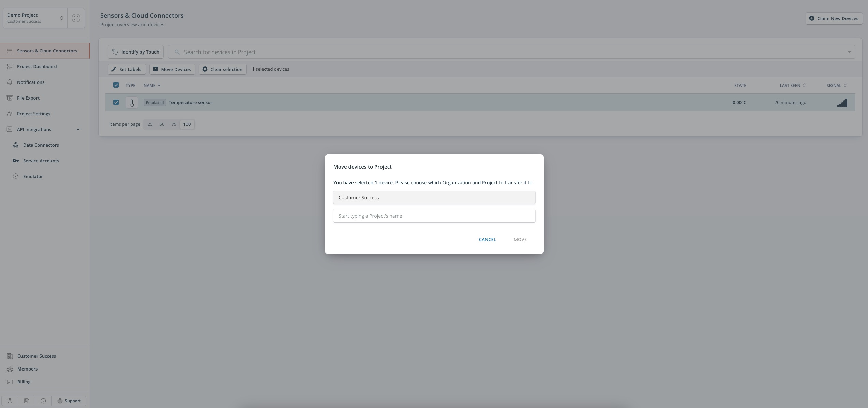Click the '20 minutes ago' last seen value

pos(790,103)
